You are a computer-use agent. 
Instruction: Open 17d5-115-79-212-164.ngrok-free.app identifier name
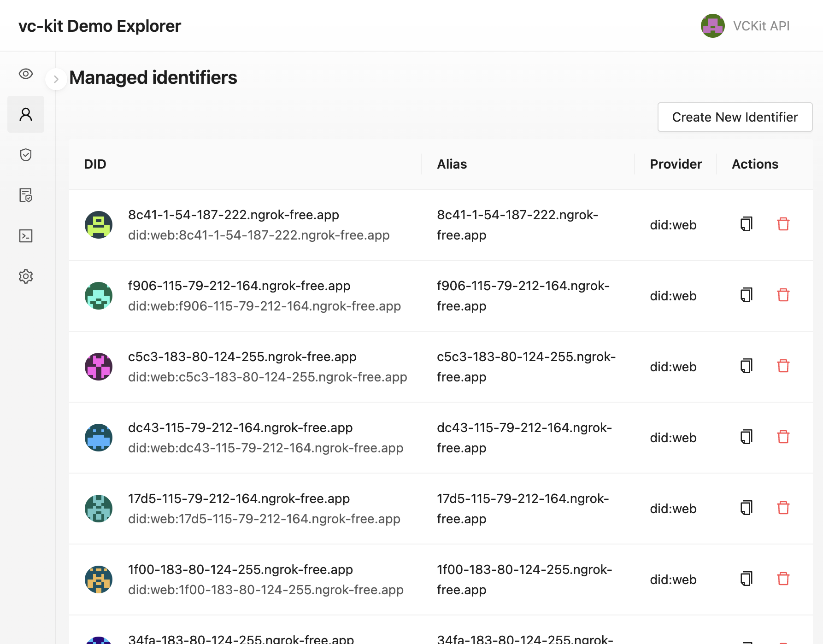pos(239,499)
